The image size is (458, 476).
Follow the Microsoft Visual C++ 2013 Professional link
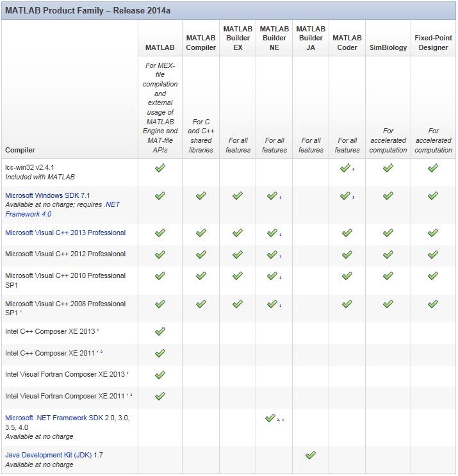pyautogui.click(x=65, y=233)
